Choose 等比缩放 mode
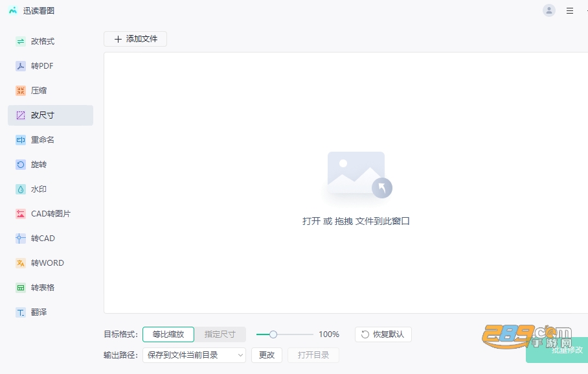588x374 pixels. coord(168,334)
